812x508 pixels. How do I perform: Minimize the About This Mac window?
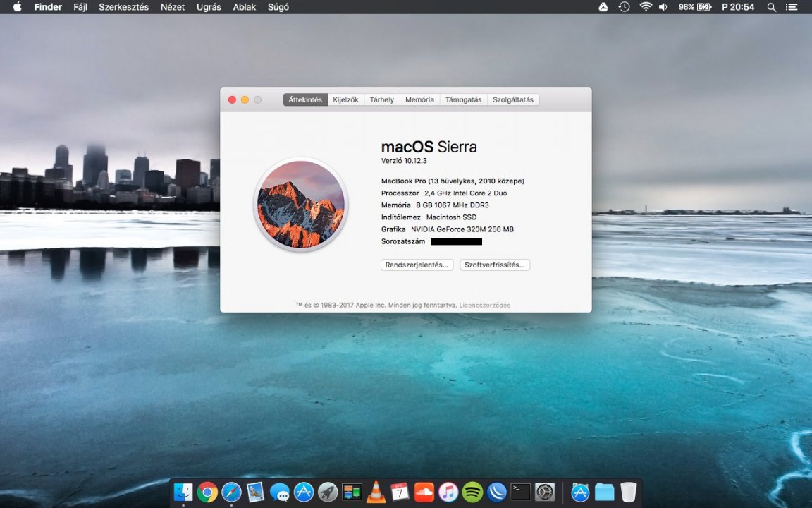coord(245,99)
